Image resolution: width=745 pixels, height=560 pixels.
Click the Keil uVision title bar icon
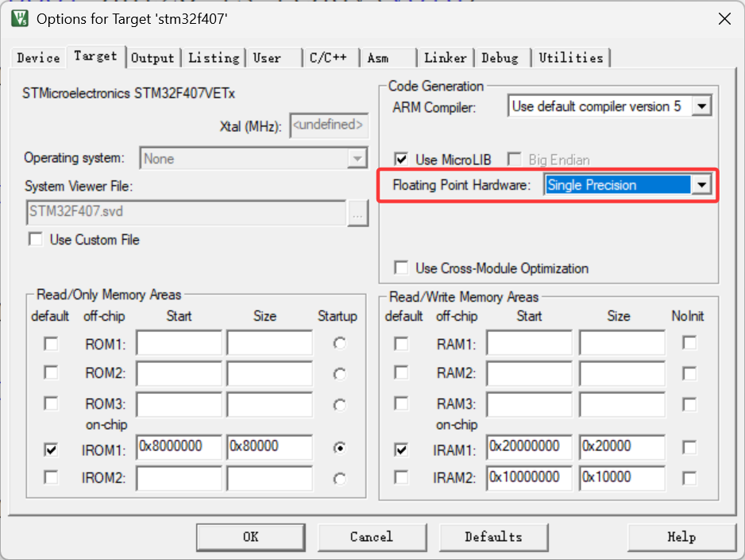pos(20,18)
